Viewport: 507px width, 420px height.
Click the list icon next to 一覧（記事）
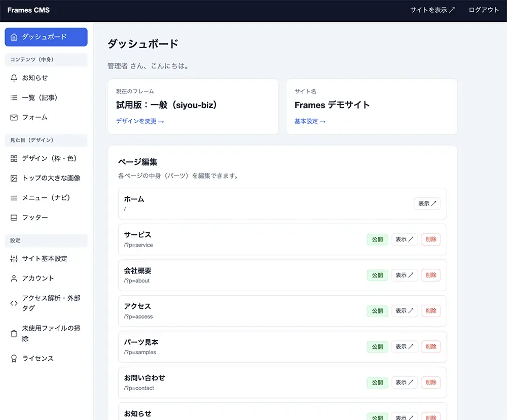(x=14, y=98)
